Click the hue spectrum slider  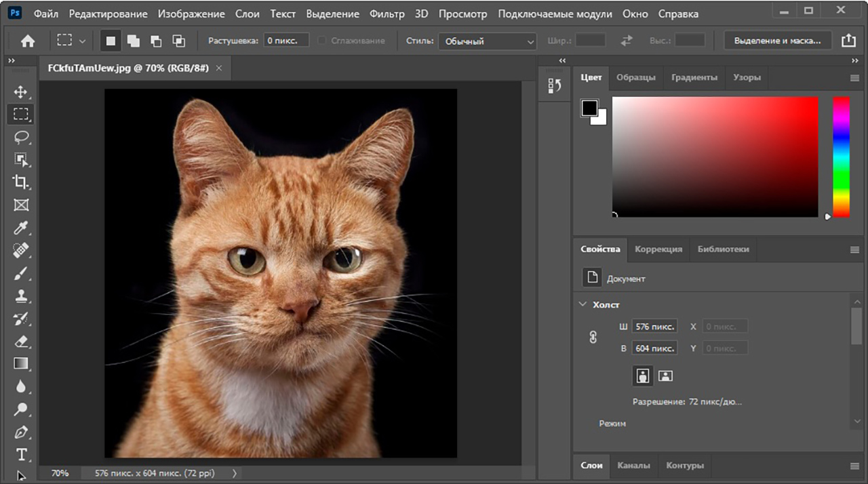tap(841, 157)
